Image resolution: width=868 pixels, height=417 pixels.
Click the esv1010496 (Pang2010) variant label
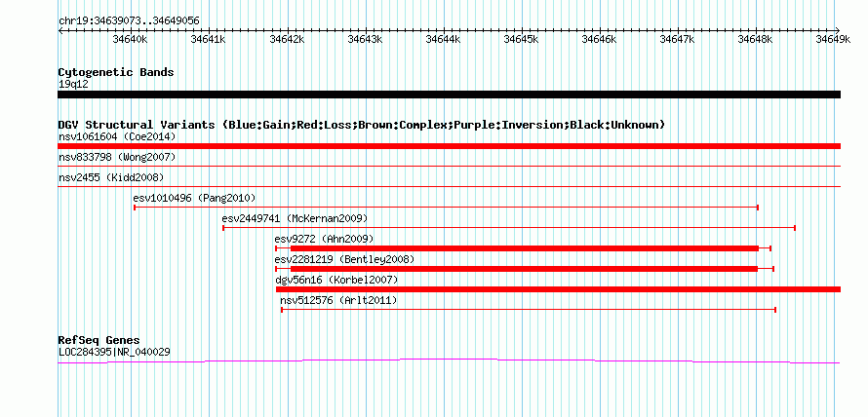pyautogui.click(x=194, y=198)
